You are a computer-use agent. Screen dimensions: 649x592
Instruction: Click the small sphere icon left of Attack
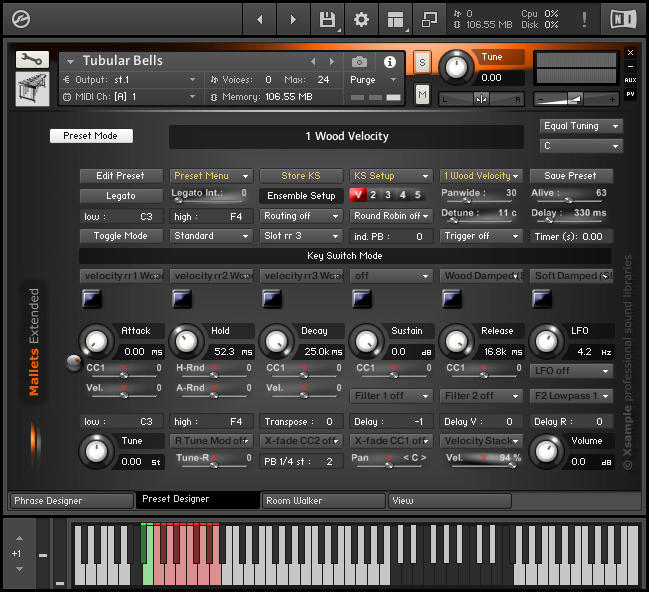(x=74, y=363)
